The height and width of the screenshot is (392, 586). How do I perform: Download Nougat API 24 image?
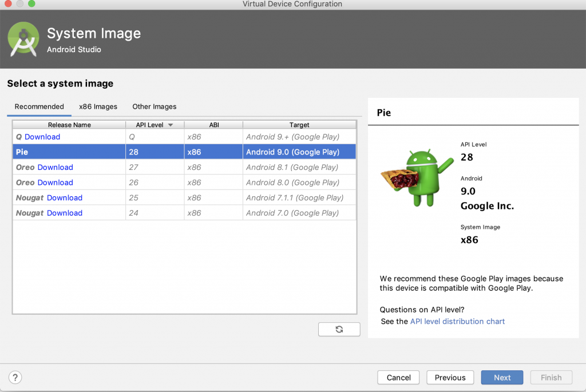click(65, 213)
